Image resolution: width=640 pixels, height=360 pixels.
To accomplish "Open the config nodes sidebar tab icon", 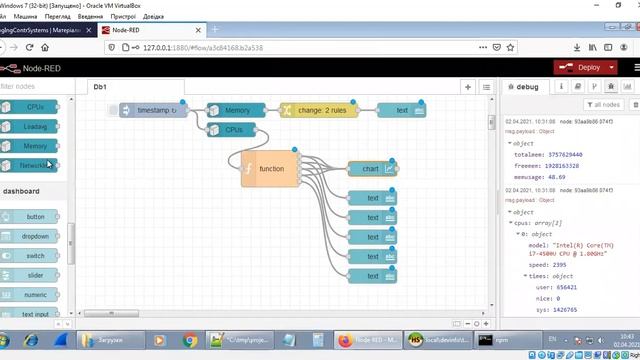I will (594, 87).
